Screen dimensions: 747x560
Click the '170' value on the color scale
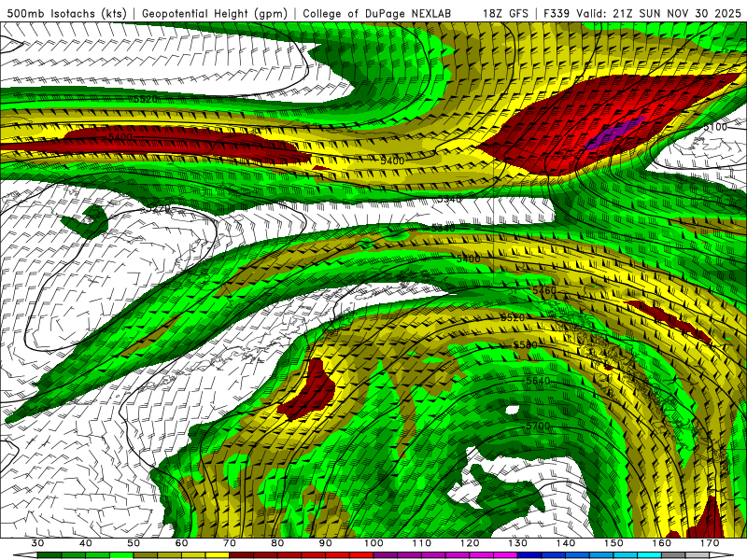click(710, 543)
